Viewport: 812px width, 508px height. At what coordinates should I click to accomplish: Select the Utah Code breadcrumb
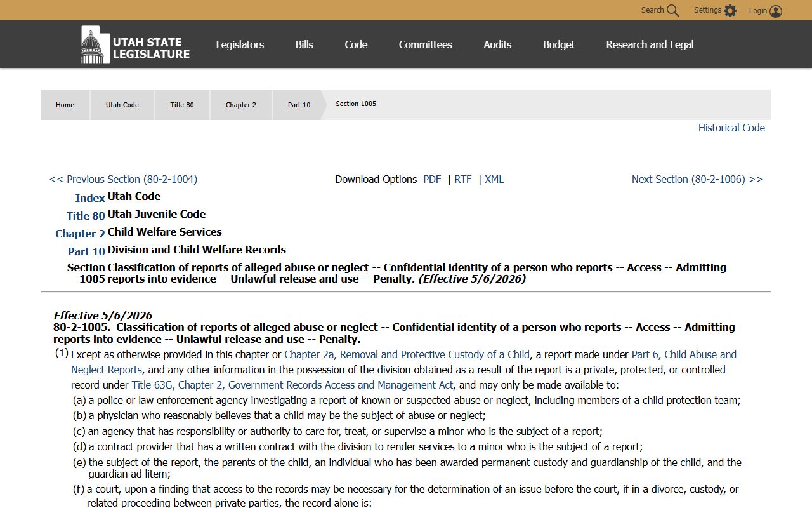click(122, 105)
